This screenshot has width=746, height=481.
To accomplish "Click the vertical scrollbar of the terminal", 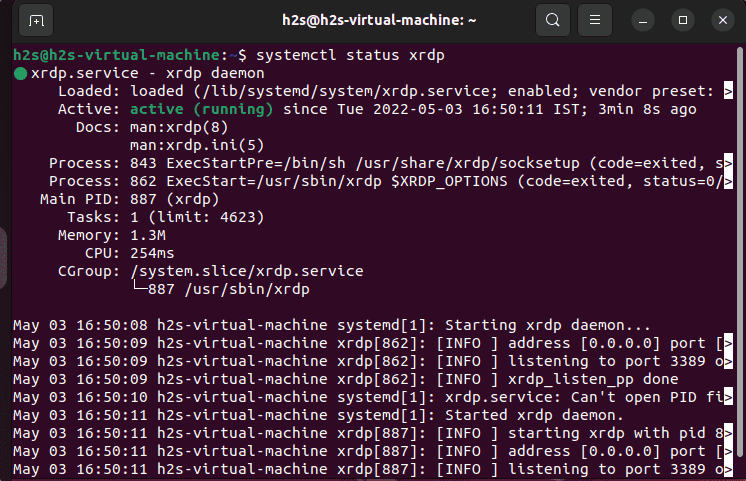I will 740,252.
